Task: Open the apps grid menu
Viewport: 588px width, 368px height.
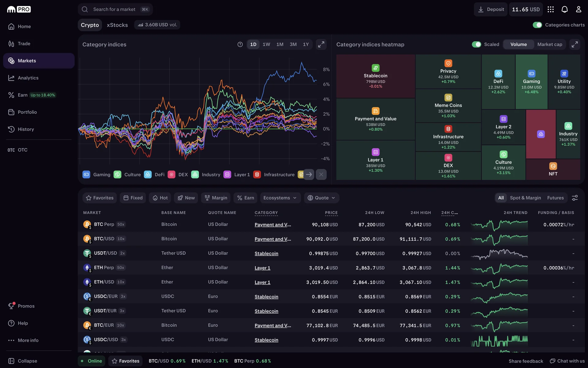Action: click(x=551, y=10)
